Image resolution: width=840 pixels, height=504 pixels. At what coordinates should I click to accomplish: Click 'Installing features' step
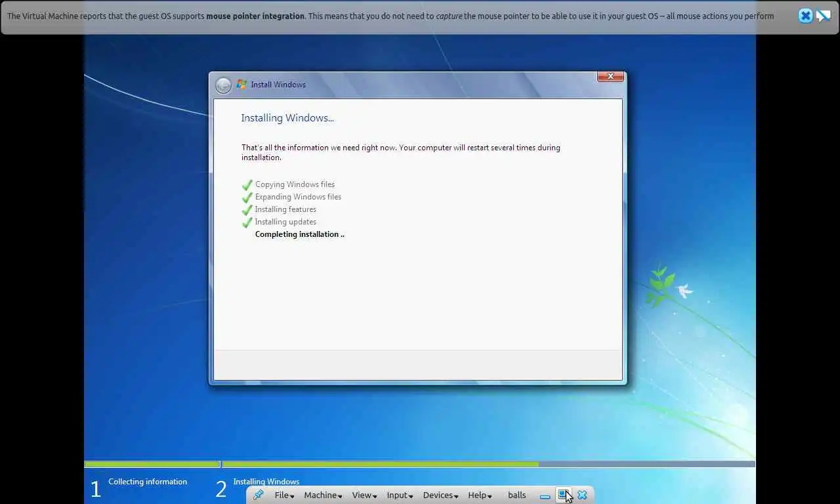coord(285,209)
